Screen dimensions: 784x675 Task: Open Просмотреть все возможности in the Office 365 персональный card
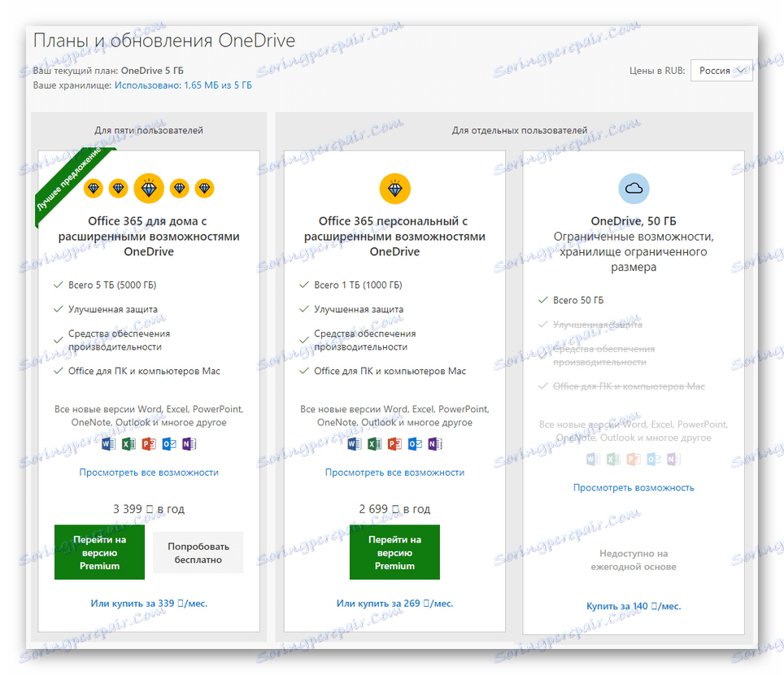395,472
